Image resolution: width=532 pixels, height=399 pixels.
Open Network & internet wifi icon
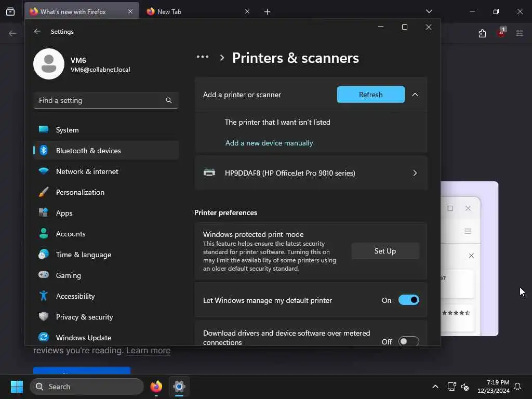pos(44,171)
